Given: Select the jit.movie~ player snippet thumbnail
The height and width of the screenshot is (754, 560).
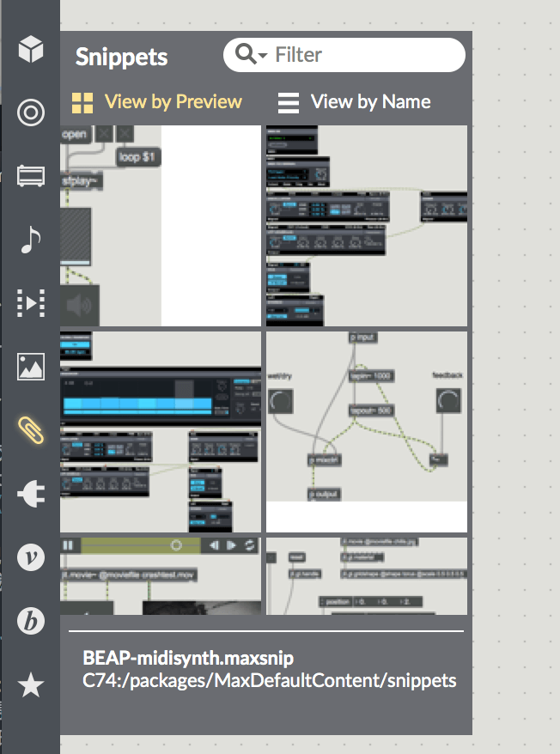Looking at the screenshot, I should pyautogui.click(x=161, y=576).
